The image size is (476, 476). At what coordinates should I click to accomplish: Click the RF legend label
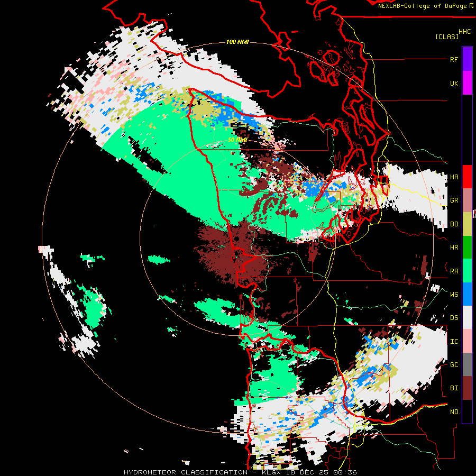[454, 59]
